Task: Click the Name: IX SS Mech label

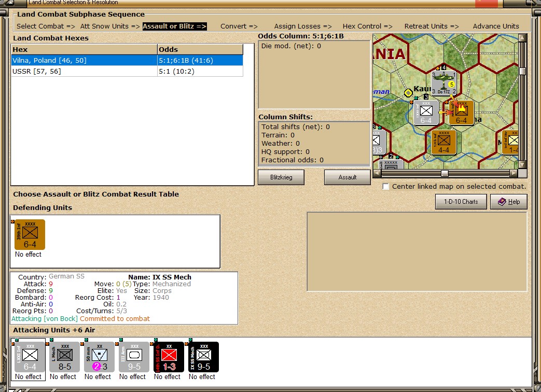Action: click(x=159, y=277)
